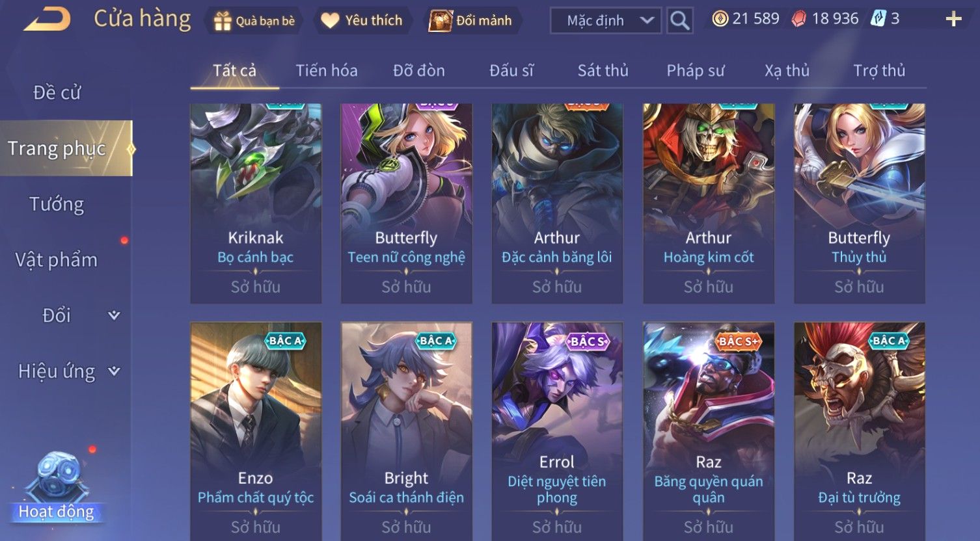Open the Mặc định sort dropdown
Screen dimensions: 980x541
pyautogui.click(x=605, y=21)
